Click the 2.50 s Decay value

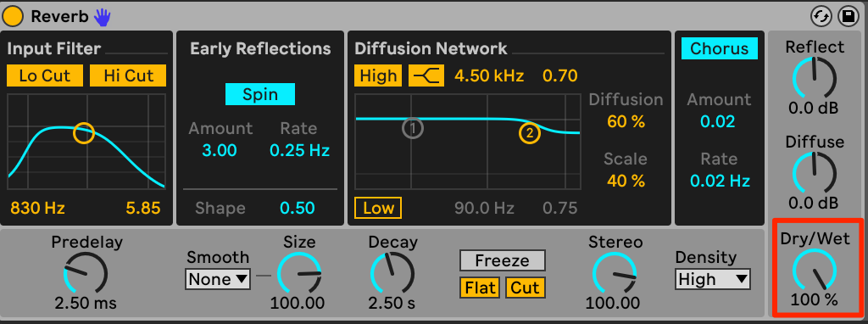point(392,303)
